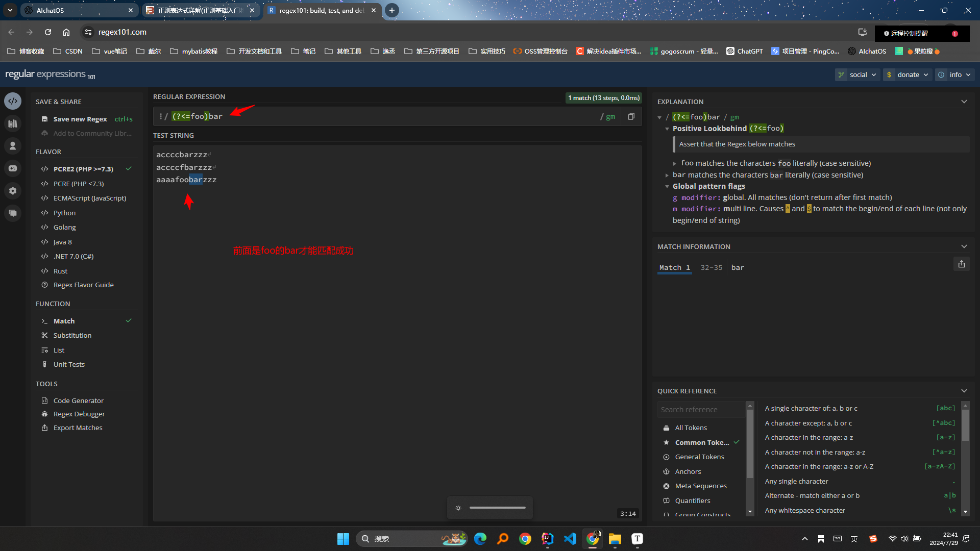Image resolution: width=980 pixels, height=551 pixels.
Task: Open Regex Debugger tool
Action: pyautogui.click(x=79, y=414)
